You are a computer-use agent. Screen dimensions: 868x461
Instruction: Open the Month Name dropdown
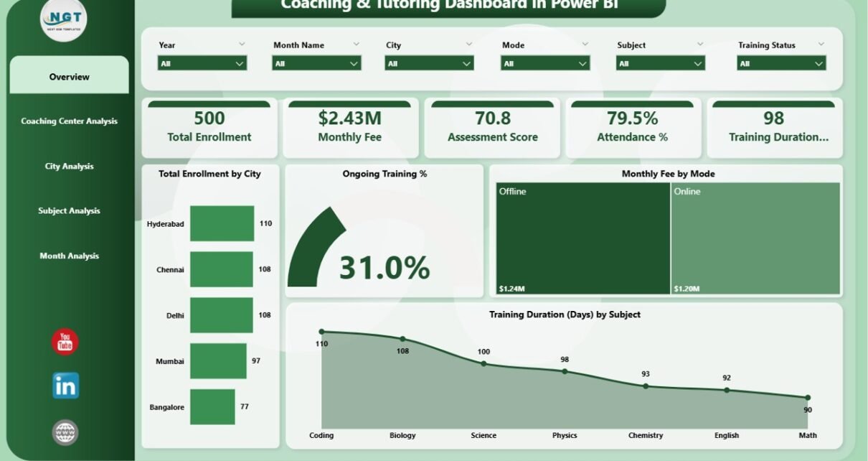(x=316, y=63)
